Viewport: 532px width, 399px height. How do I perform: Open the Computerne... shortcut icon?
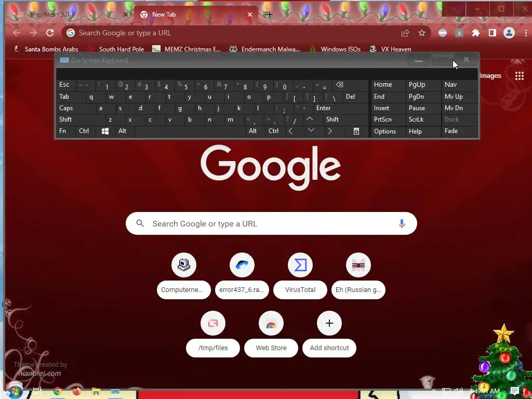tap(184, 265)
